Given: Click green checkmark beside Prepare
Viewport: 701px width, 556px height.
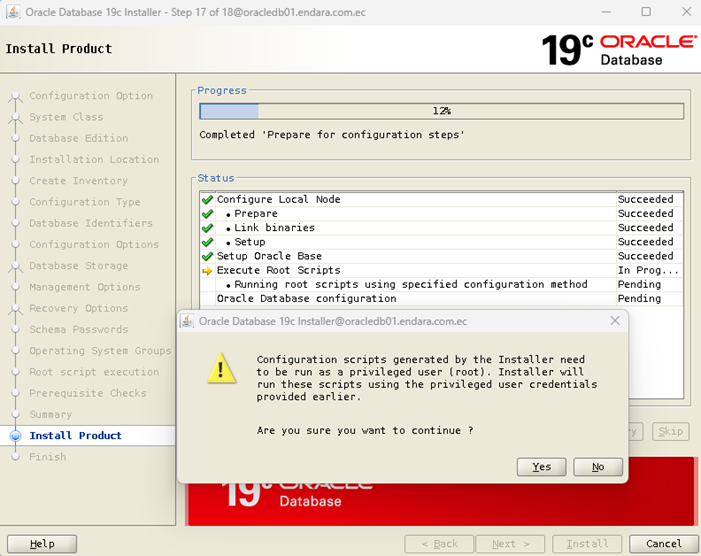Looking at the screenshot, I should pyautogui.click(x=207, y=214).
